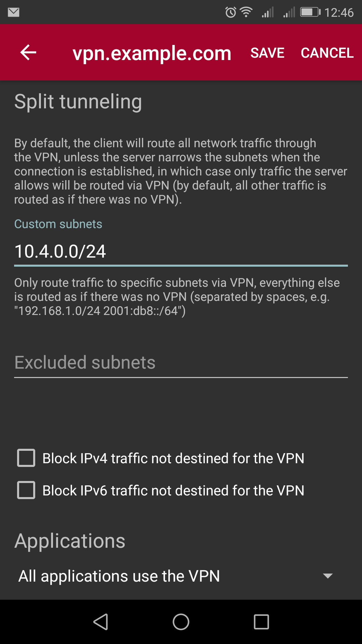
Task: Tap the second mobile signal strength icon
Action: pos(289,12)
